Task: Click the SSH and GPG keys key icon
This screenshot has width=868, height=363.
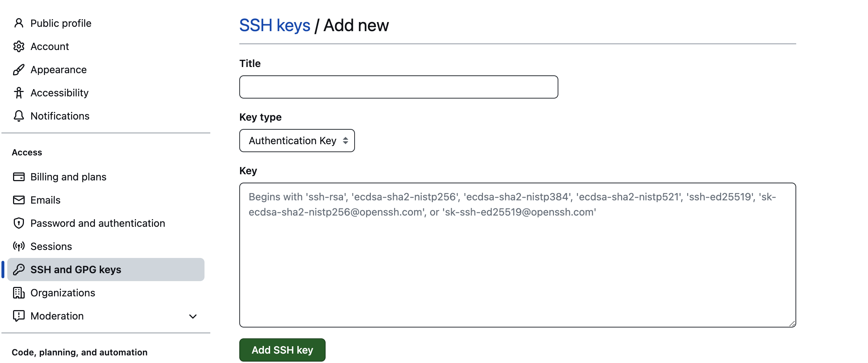Action: (x=19, y=270)
